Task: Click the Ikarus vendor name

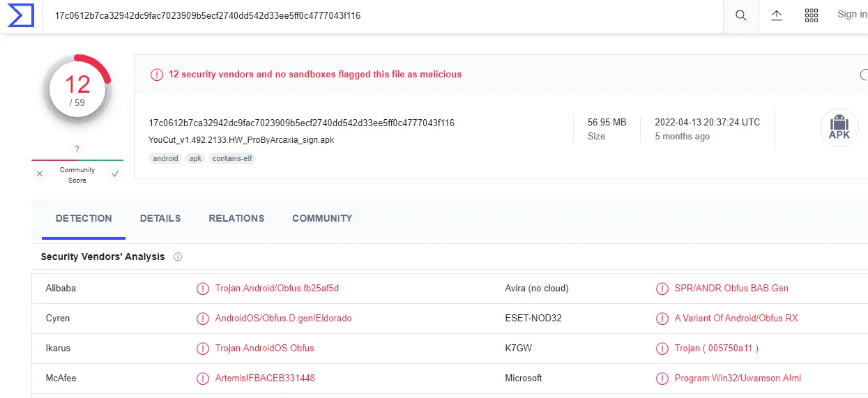Action: click(58, 348)
